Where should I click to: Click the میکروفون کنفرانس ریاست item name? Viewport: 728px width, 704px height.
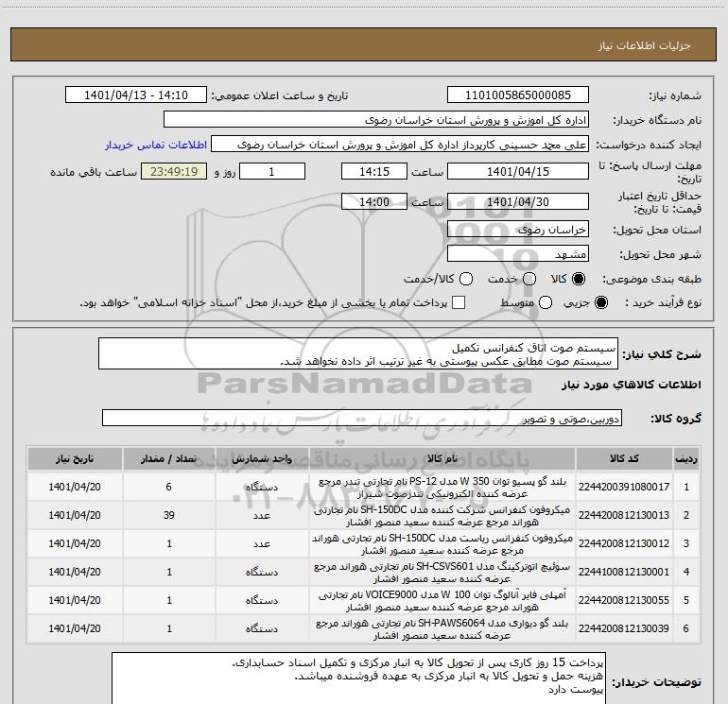pyautogui.click(x=442, y=544)
